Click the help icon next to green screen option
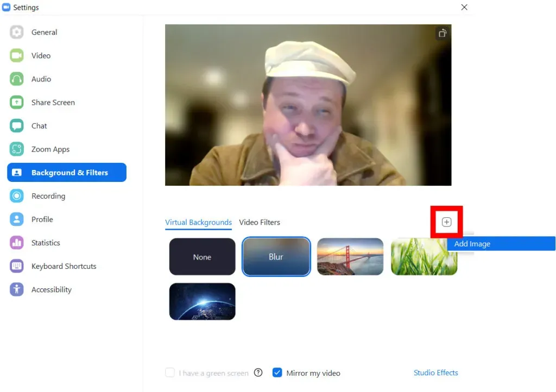This screenshot has height=392, width=556. (258, 372)
